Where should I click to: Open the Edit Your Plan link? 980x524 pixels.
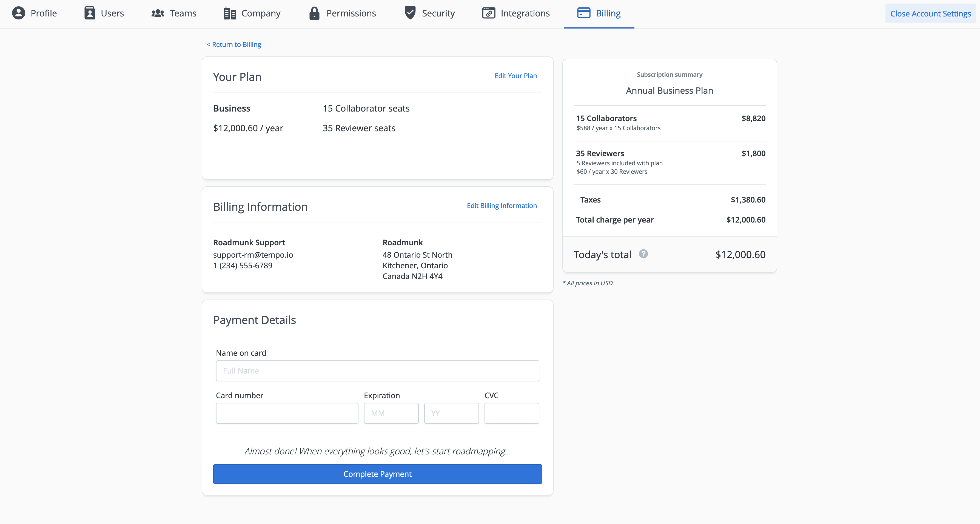[x=515, y=76]
